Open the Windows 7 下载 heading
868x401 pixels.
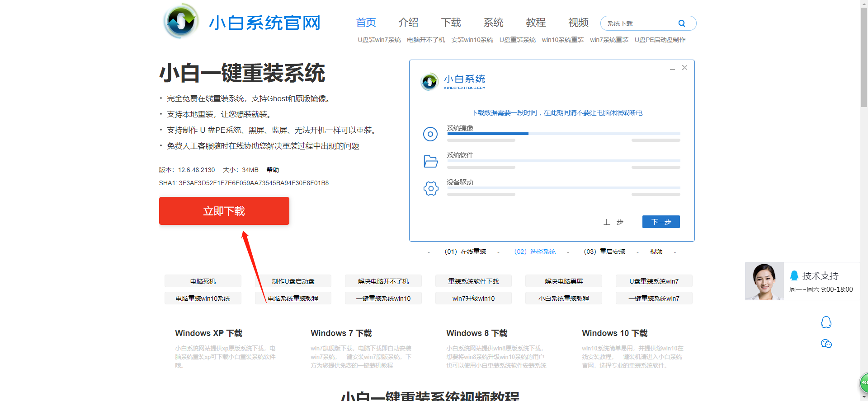pos(341,333)
